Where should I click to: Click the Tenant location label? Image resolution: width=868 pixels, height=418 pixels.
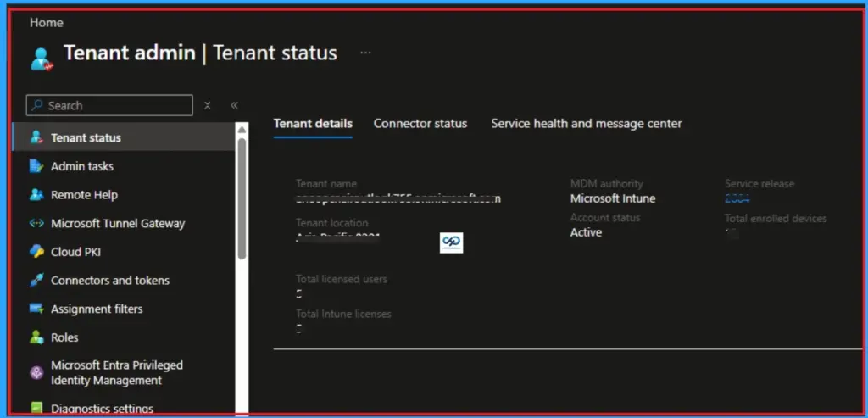coord(332,222)
